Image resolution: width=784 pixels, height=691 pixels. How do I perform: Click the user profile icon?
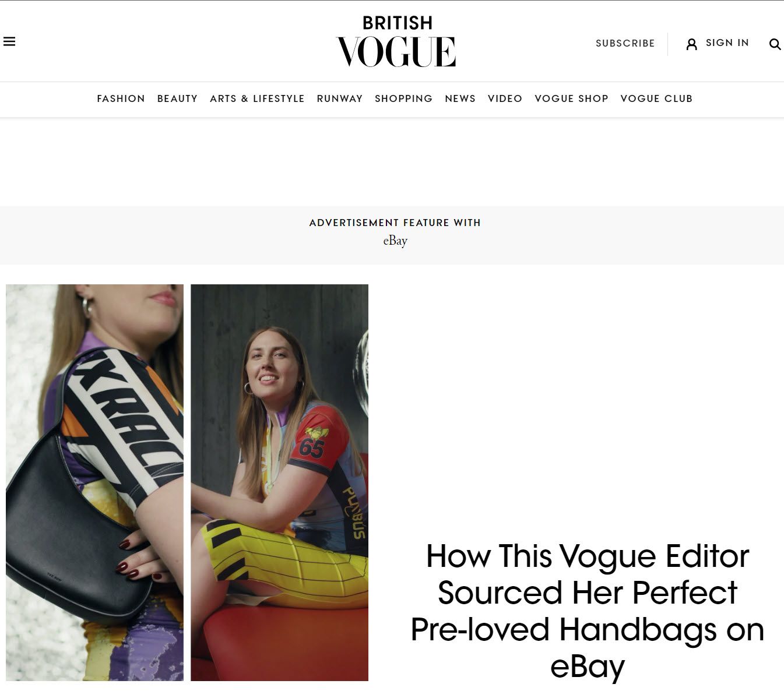[x=691, y=44]
